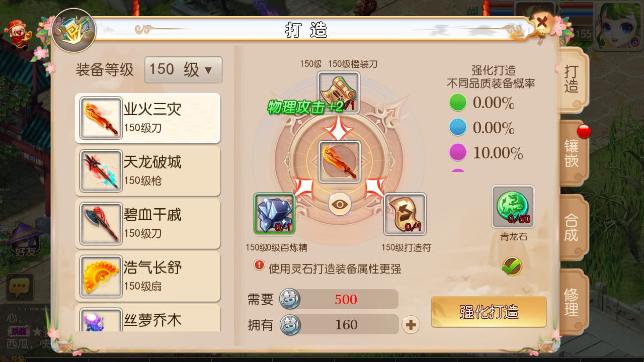Select 浩气长舒 fan from equipment list
This screenshot has width=644, height=362.
click(x=147, y=276)
